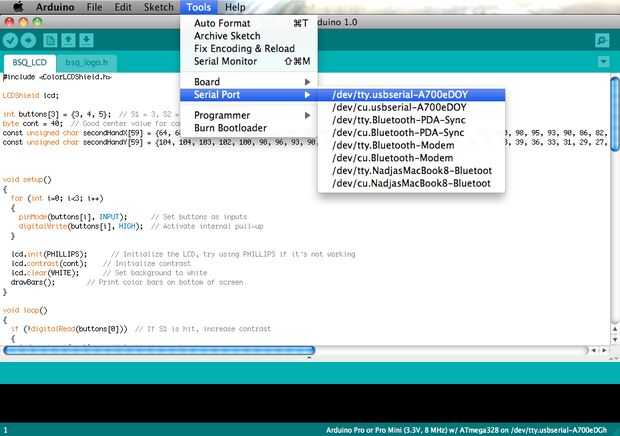Open the File menu
This screenshot has width=620, height=436.
(94, 7)
